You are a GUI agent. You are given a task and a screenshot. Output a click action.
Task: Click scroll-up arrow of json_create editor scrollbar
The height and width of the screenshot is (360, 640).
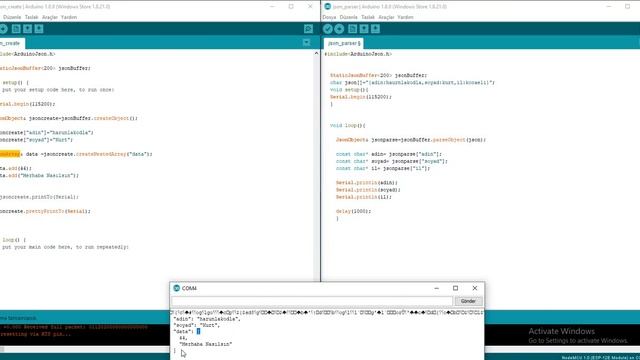pos(316,53)
